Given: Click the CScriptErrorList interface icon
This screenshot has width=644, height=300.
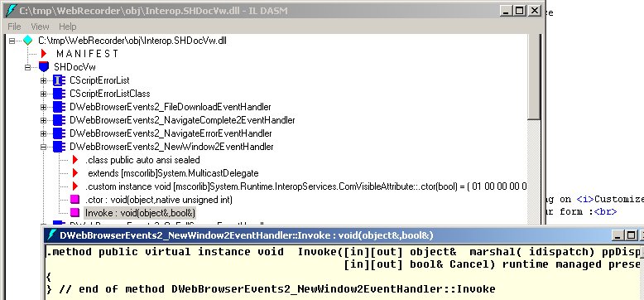Looking at the screenshot, I should coord(59,80).
